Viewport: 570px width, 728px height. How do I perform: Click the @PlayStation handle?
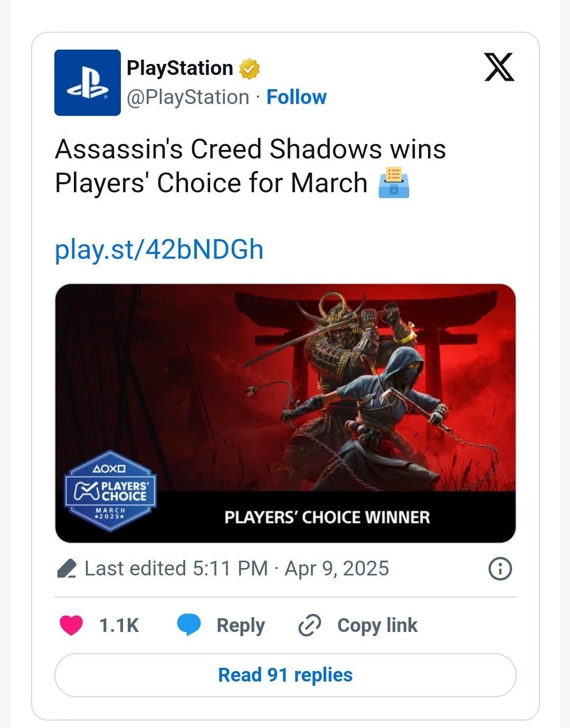pos(188,97)
